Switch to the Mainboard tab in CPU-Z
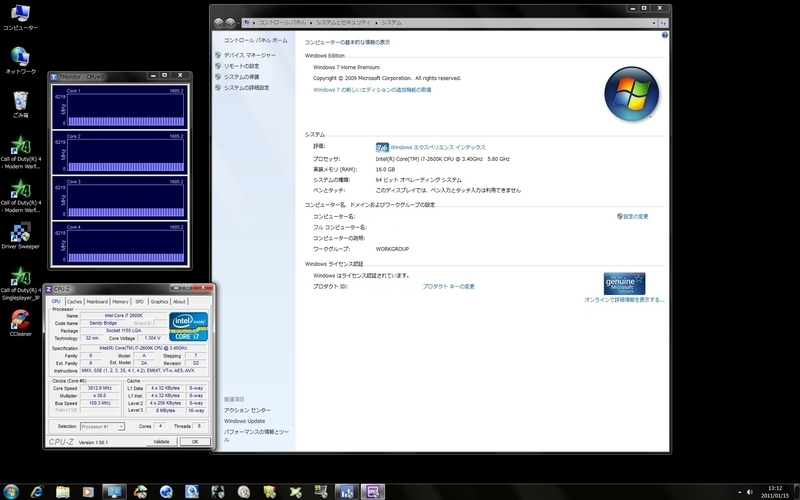The image size is (800, 500). [97, 302]
